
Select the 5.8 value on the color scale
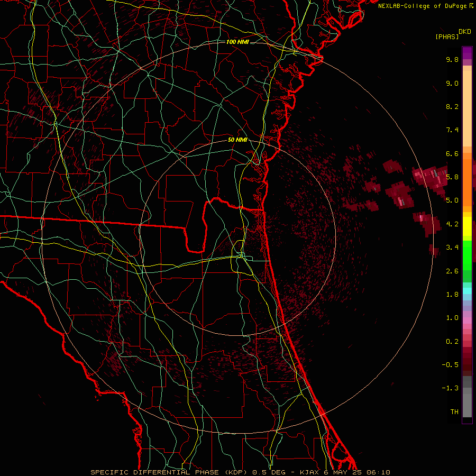click(x=452, y=177)
